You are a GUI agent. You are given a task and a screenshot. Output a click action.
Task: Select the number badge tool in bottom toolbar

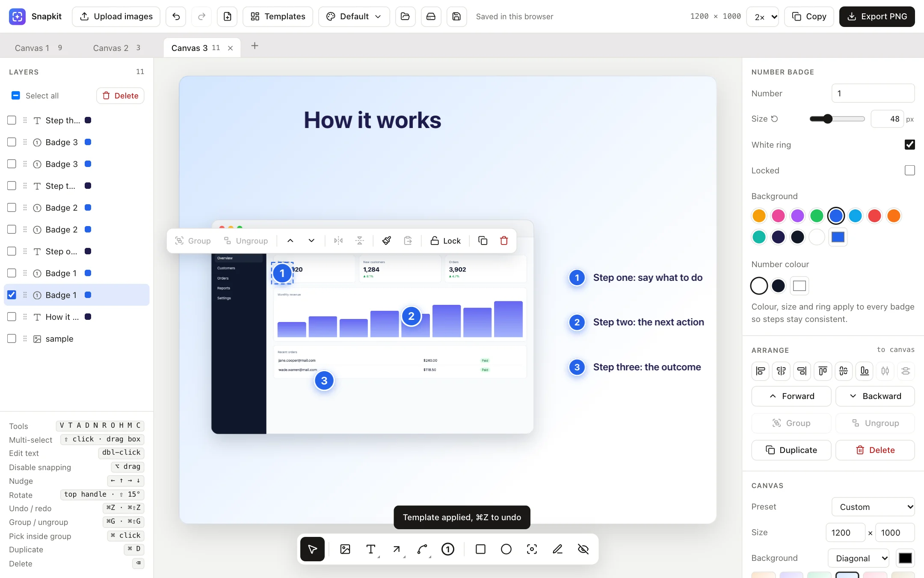[447, 549]
